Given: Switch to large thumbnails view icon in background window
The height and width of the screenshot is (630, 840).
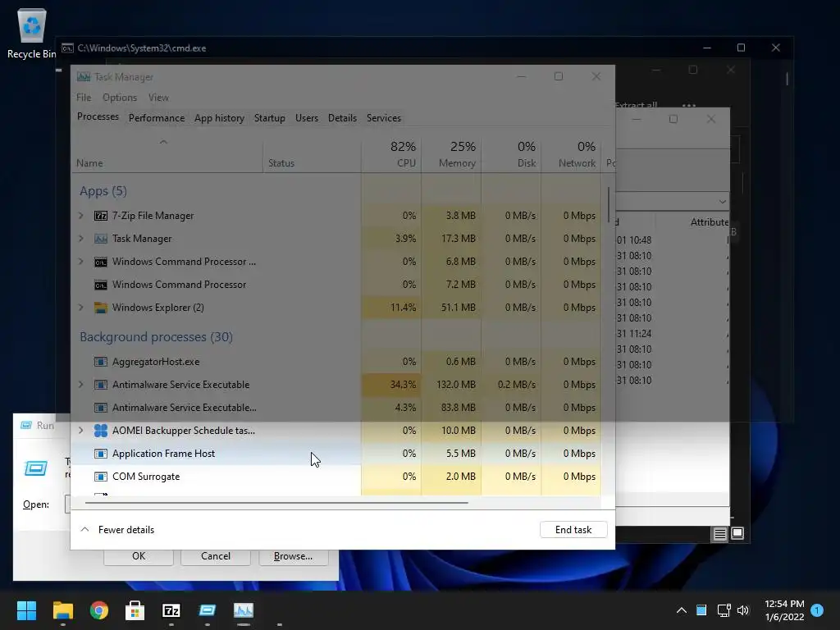Looking at the screenshot, I should click(737, 533).
